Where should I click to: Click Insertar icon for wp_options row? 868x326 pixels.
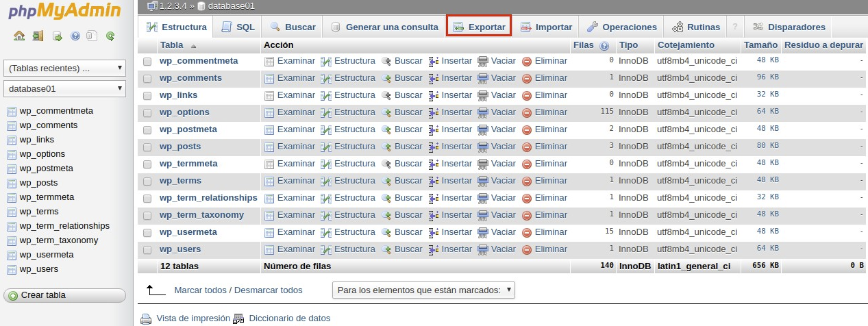(434, 112)
